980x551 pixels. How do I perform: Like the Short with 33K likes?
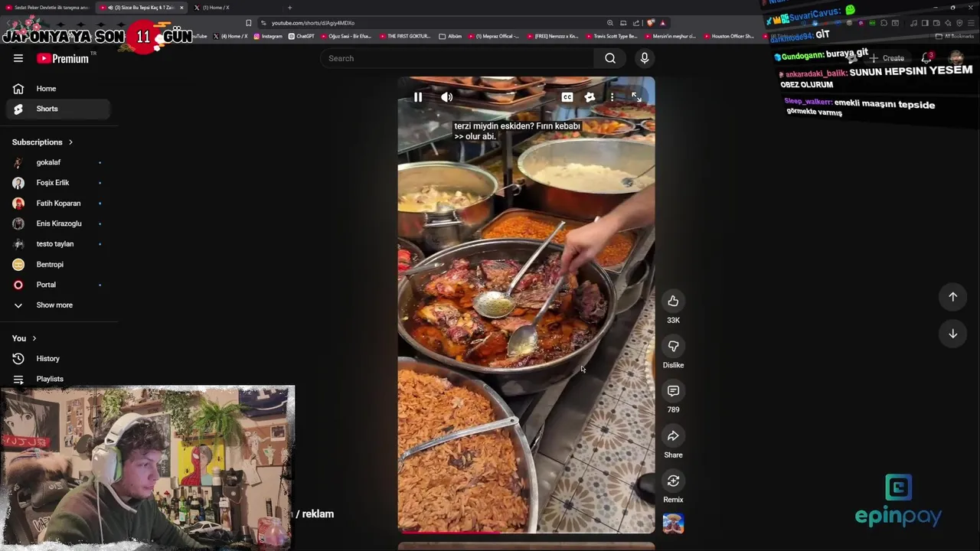coord(673,301)
